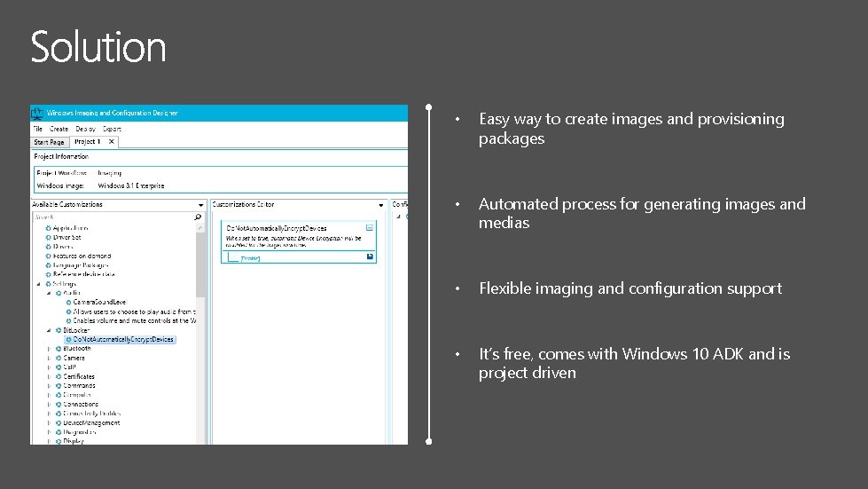Click the gear icon beside BitLocker

[59, 330]
